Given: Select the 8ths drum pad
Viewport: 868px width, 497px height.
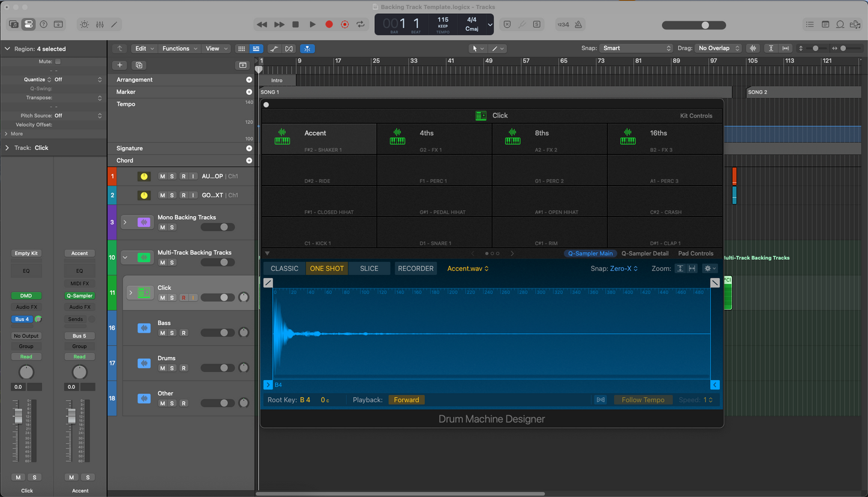Looking at the screenshot, I should point(549,139).
